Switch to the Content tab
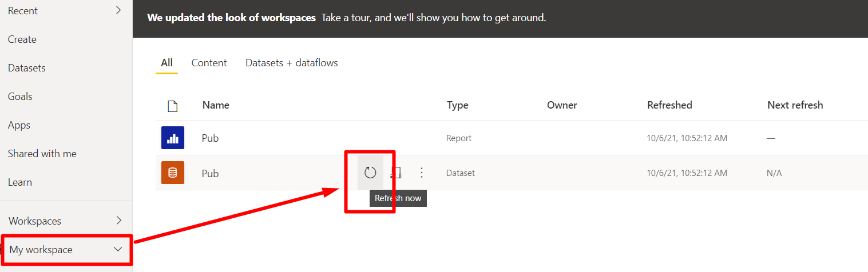This screenshot has height=272, width=868. 209,63
